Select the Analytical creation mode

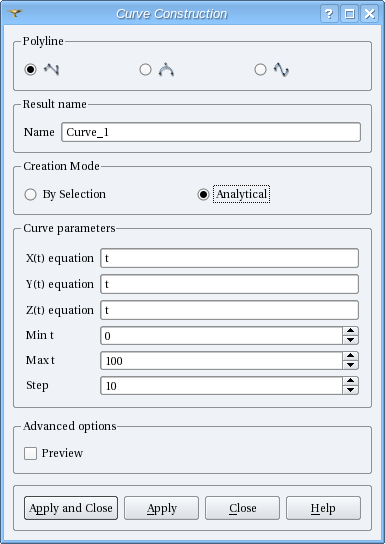(x=203, y=194)
